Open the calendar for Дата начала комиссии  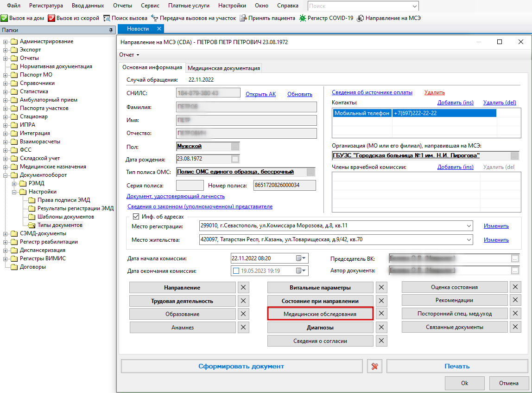tap(301, 258)
